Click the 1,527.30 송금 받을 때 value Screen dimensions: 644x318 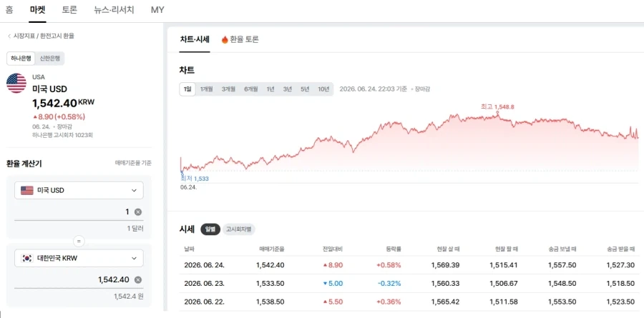pyautogui.click(x=620, y=265)
